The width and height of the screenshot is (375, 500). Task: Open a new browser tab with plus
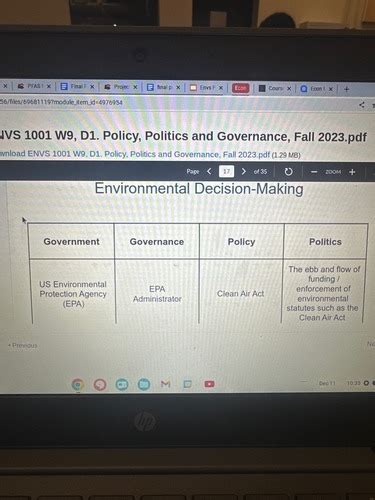pyautogui.click(x=346, y=89)
